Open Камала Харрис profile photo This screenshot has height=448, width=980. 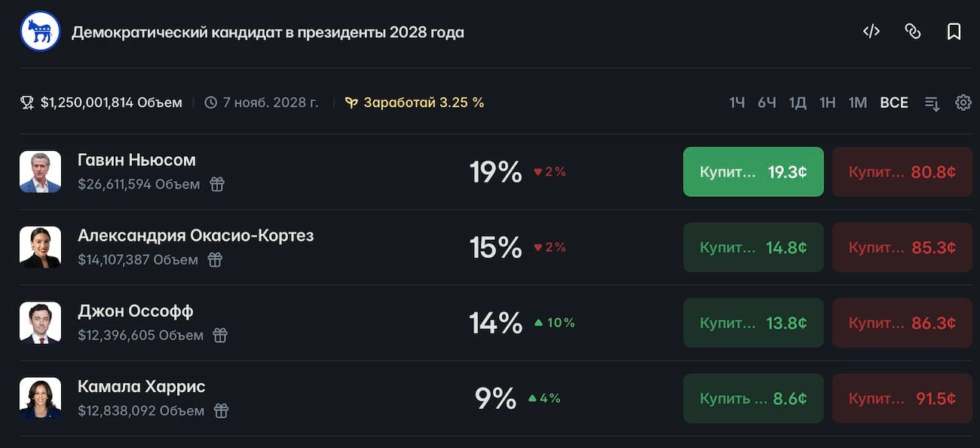(40, 398)
